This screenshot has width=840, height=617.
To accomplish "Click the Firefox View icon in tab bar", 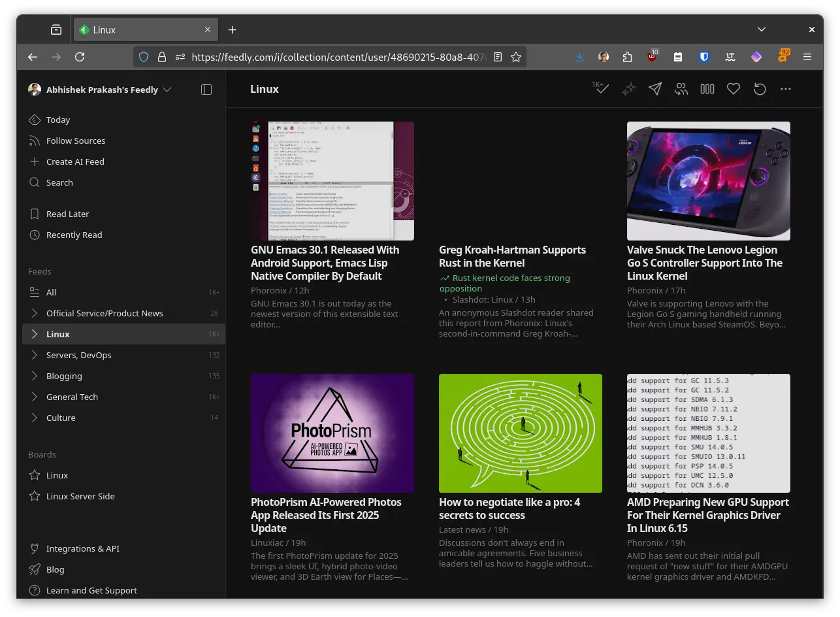I will (x=56, y=29).
